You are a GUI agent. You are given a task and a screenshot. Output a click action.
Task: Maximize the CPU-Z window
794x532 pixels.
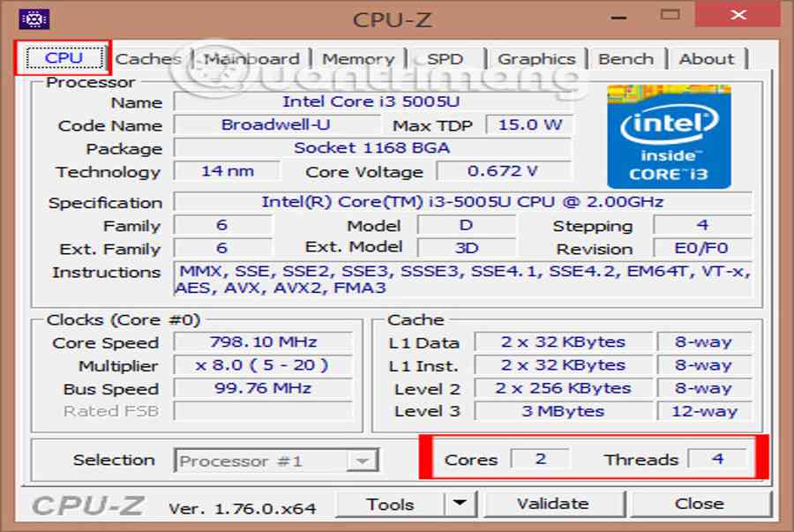(670, 15)
